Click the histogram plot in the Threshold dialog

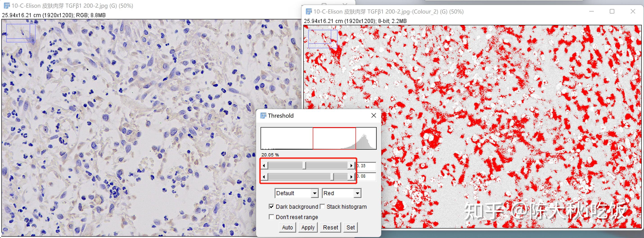coord(318,138)
